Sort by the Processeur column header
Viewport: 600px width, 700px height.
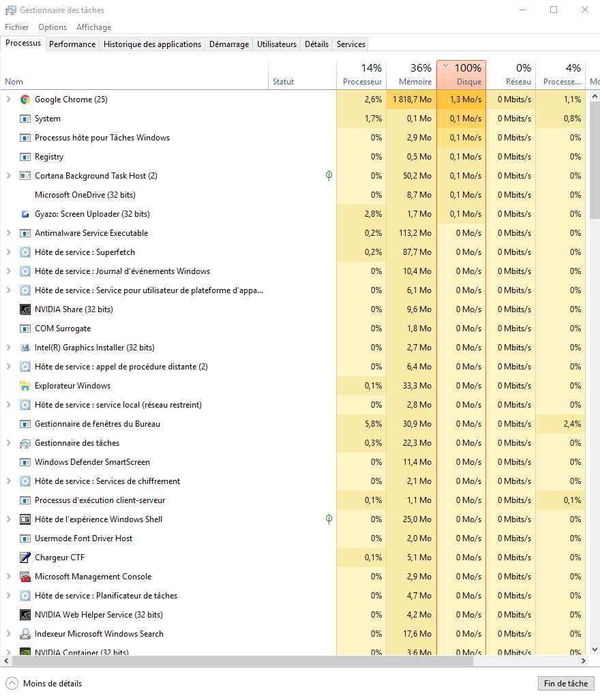click(x=361, y=74)
